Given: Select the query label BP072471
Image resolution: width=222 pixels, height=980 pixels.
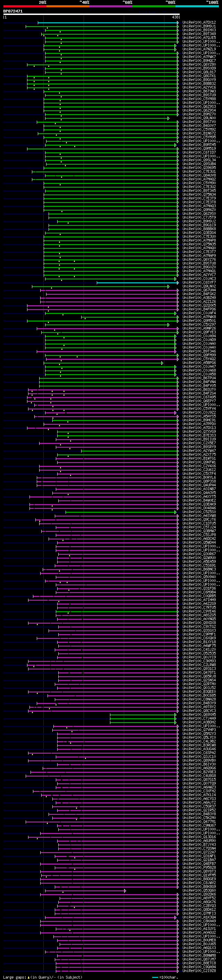Looking at the screenshot, I should click(x=13, y=11).
